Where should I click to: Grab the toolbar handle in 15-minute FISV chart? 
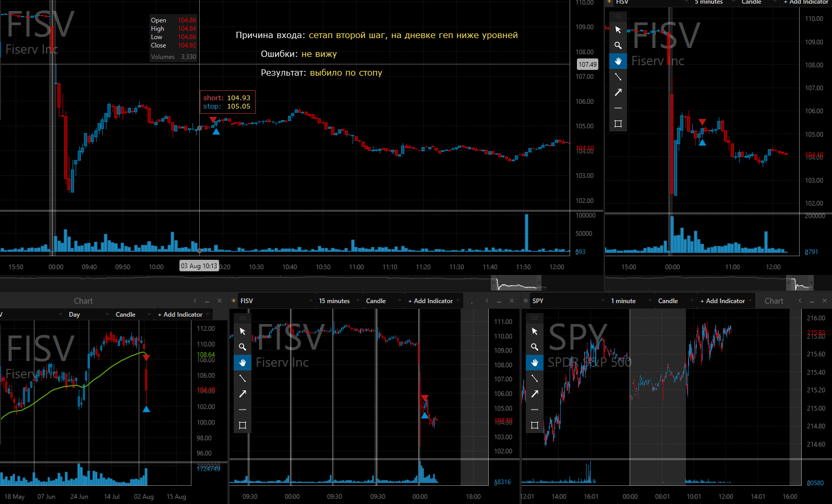tap(243, 318)
